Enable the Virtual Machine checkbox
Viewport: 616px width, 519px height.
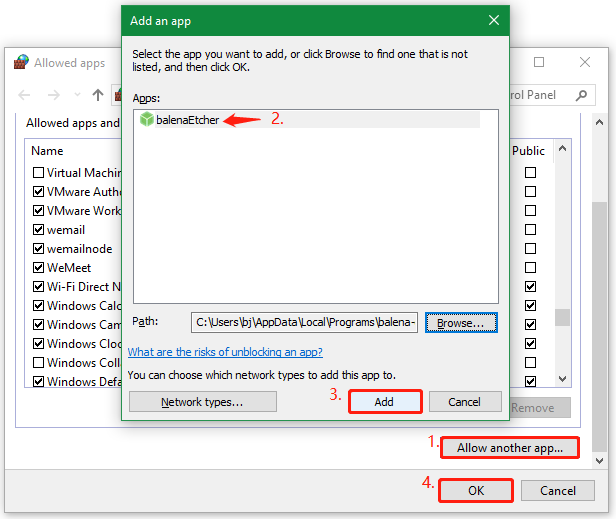(38, 173)
